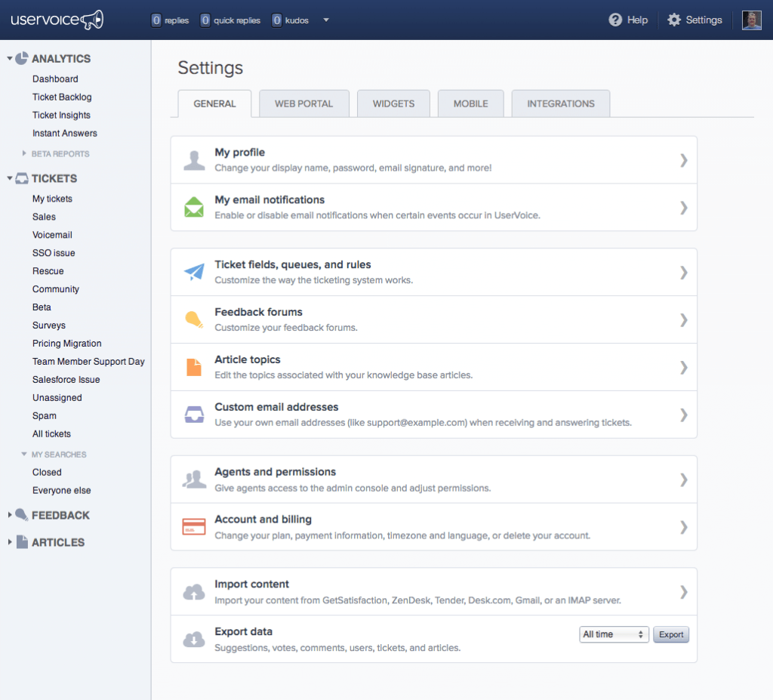Viewport: 773px width, 700px height.
Task: Click the credit card Account billing icon
Action: tap(194, 526)
